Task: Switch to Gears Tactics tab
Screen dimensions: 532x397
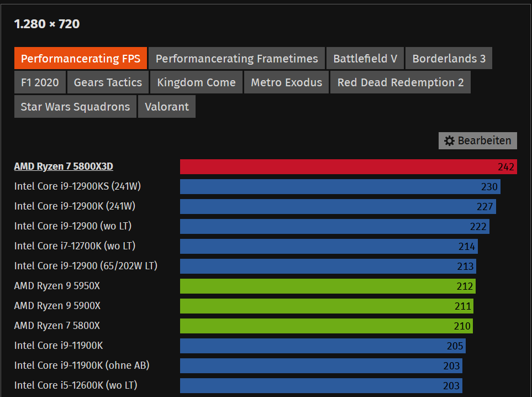Action: tap(108, 82)
